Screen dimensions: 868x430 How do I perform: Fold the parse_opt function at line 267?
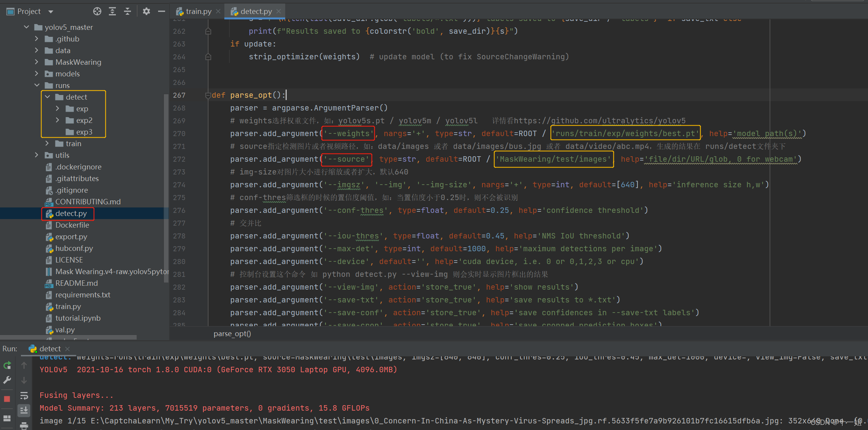[x=208, y=95]
